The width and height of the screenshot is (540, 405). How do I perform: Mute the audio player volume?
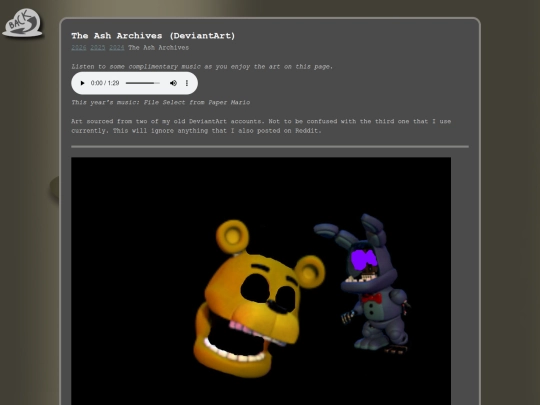(x=173, y=83)
